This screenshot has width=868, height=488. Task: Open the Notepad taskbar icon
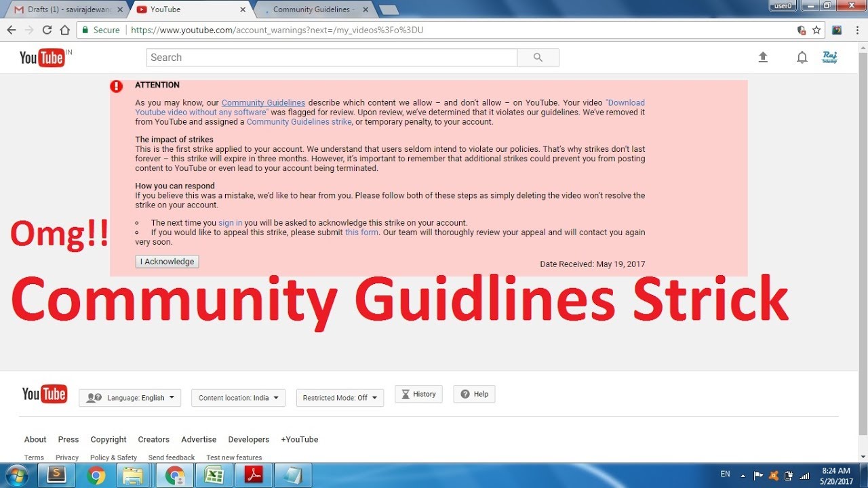pyautogui.click(x=293, y=475)
